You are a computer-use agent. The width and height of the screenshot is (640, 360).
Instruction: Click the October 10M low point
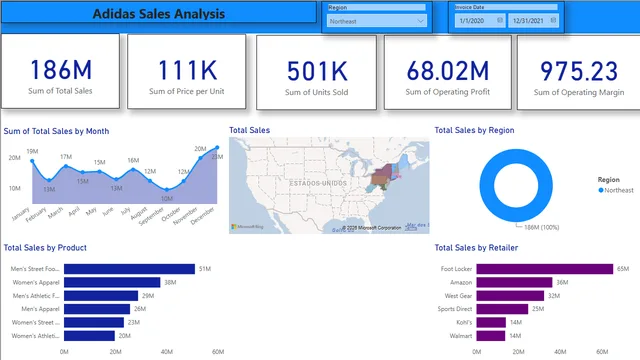click(167, 190)
